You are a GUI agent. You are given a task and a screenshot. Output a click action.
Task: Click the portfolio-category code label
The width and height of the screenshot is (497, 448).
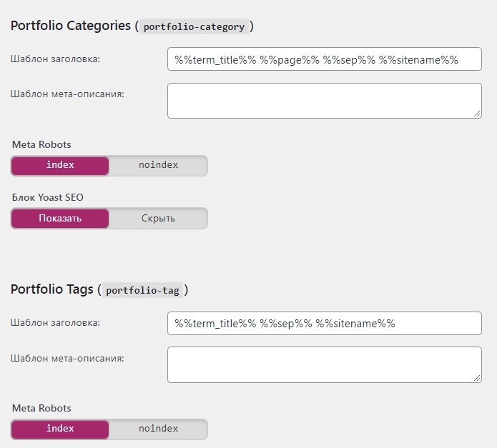pos(195,27)
